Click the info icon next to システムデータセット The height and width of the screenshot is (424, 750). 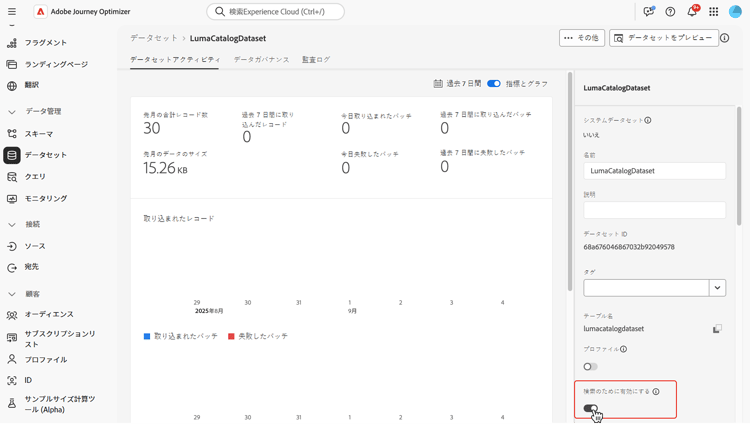point(648,120)
